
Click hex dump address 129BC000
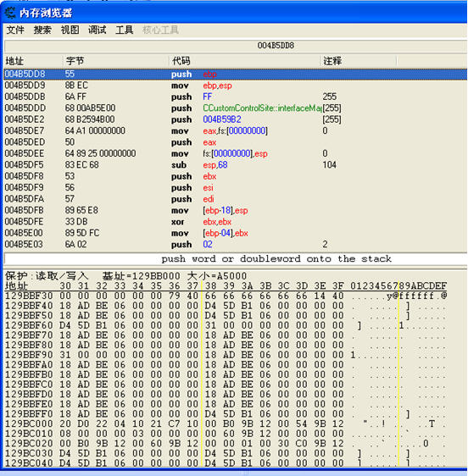pyautogui.click(x=29, y=423)
